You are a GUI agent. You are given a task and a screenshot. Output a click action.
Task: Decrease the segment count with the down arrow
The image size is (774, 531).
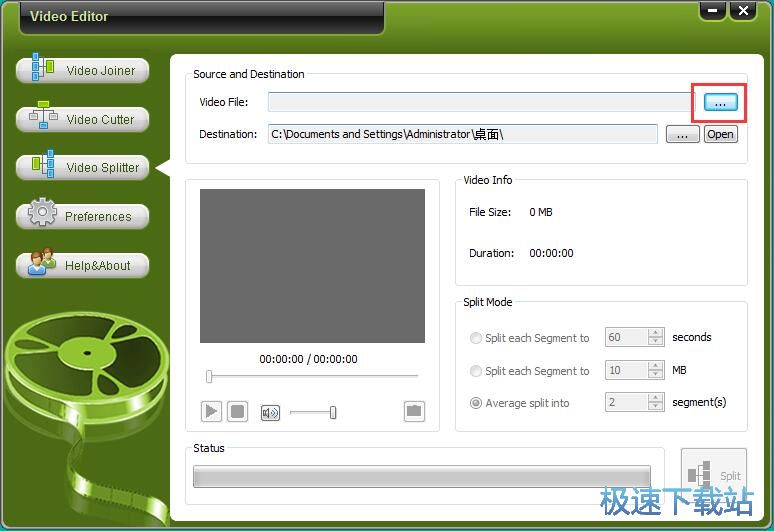tap(656, 406)
